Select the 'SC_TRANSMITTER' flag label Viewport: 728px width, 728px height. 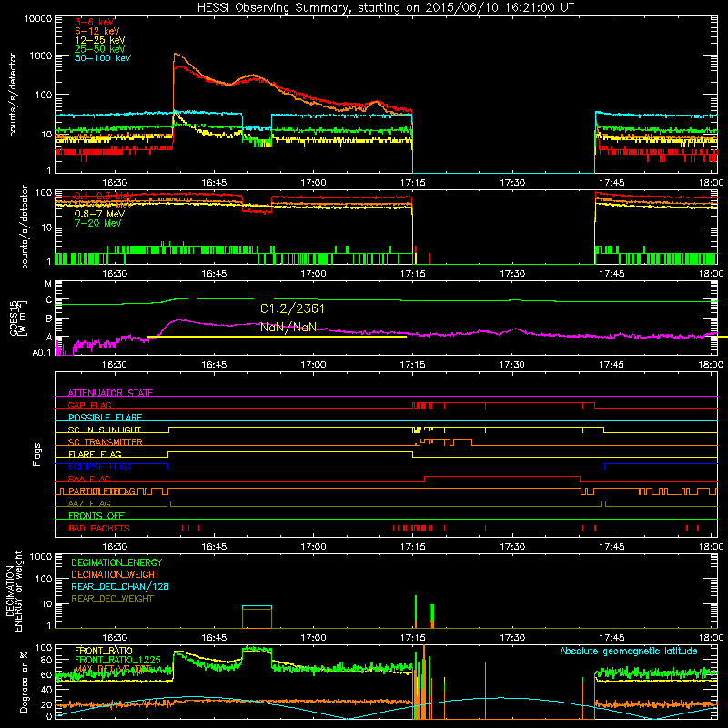pyautogui.click(x=106, y=442)
